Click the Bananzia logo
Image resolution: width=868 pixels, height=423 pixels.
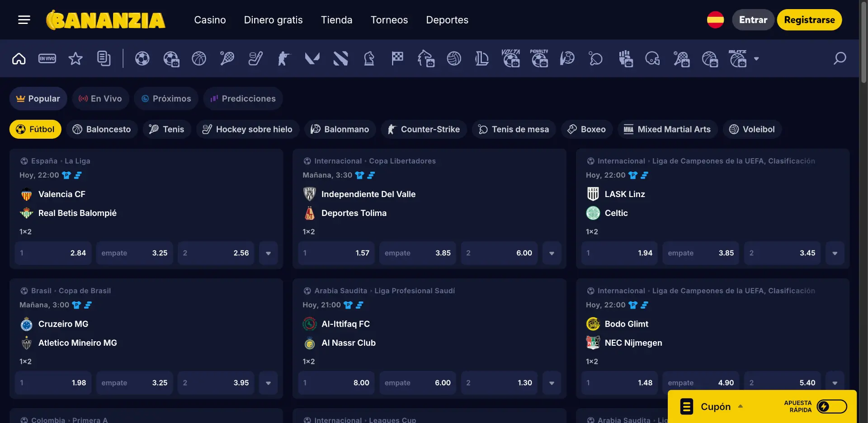click(106, 20)
